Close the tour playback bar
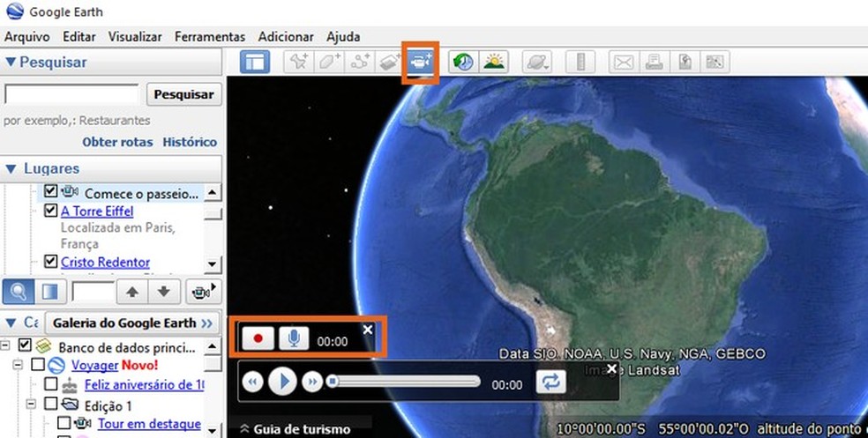The image size is (868, 438). [611, 369]
